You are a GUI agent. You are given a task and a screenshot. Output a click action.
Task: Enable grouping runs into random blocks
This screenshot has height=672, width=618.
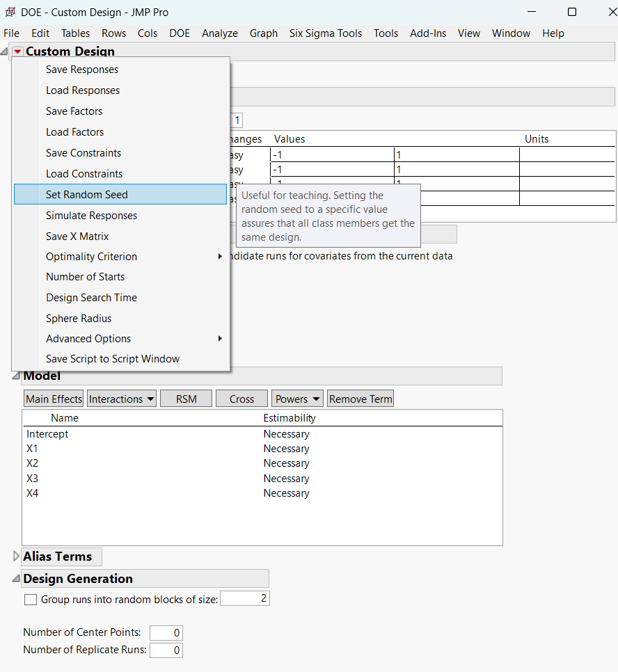pyautogui.click(x=30, y=598)
